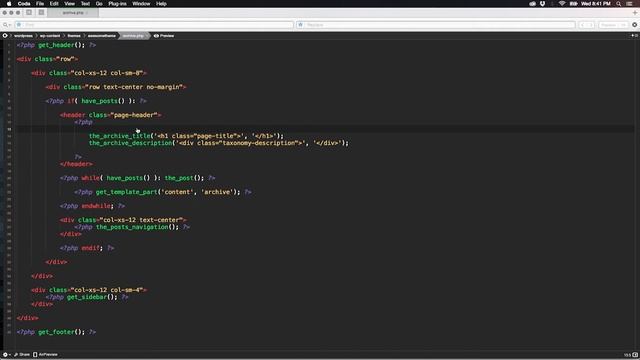
Task: Click the col-xs-12 col-sm-8 div line
Action: tap(89, 73)
